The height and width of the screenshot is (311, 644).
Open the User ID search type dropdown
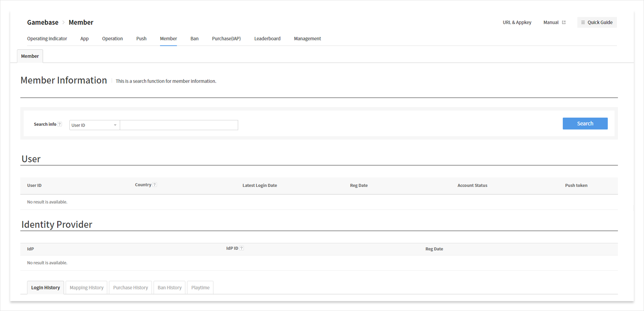point(94,125)
